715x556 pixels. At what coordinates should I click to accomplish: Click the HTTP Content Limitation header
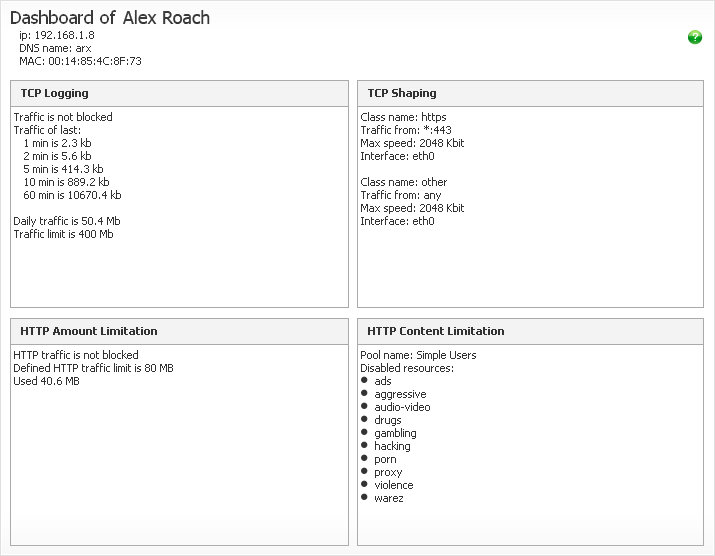pos(530,332)
